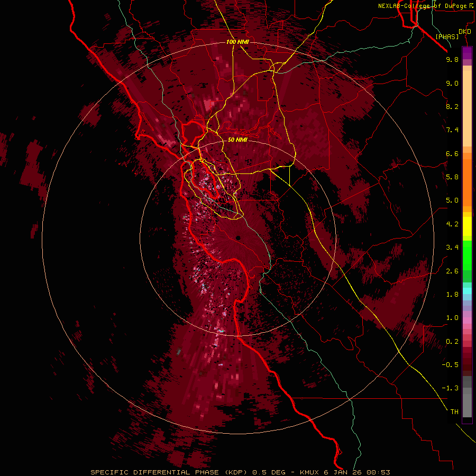
Task: Click the purple top segment of color bar
Action: (x=467, y=53)
